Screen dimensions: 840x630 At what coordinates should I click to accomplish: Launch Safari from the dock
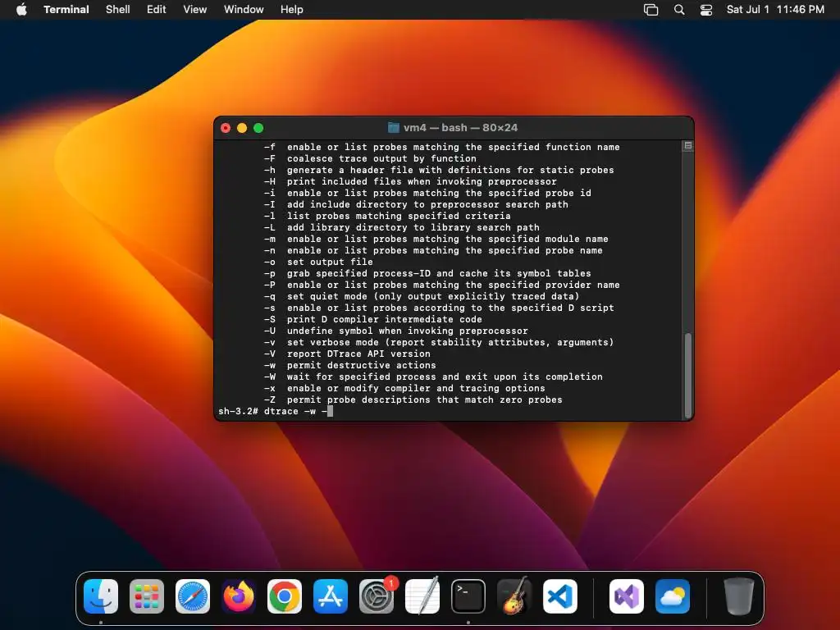point(193,596)
